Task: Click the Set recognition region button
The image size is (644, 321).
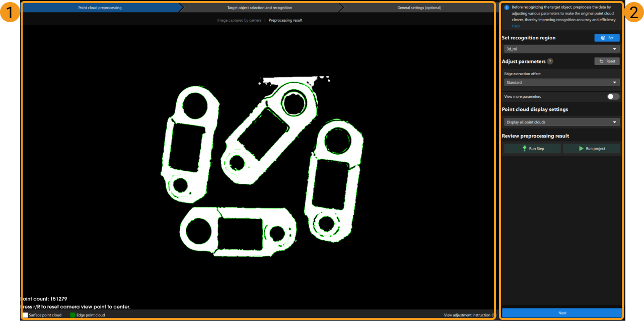Action: pos(607,38)
